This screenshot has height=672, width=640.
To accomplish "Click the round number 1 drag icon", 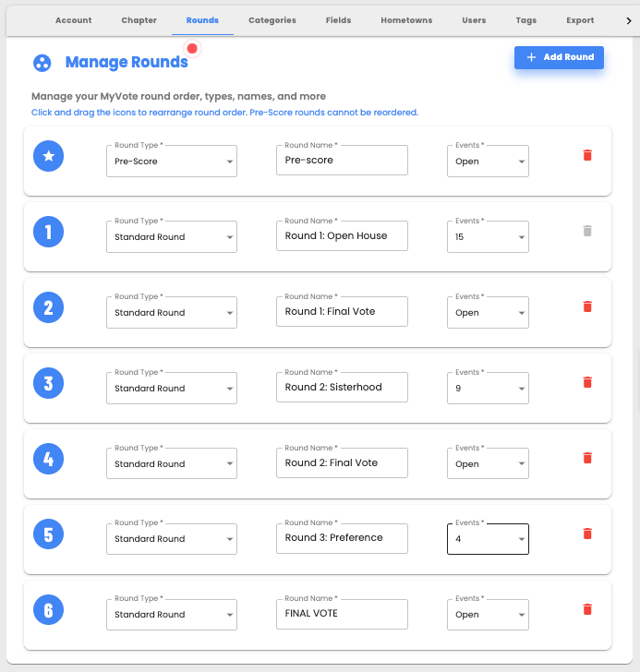I will tap(48, 232).
